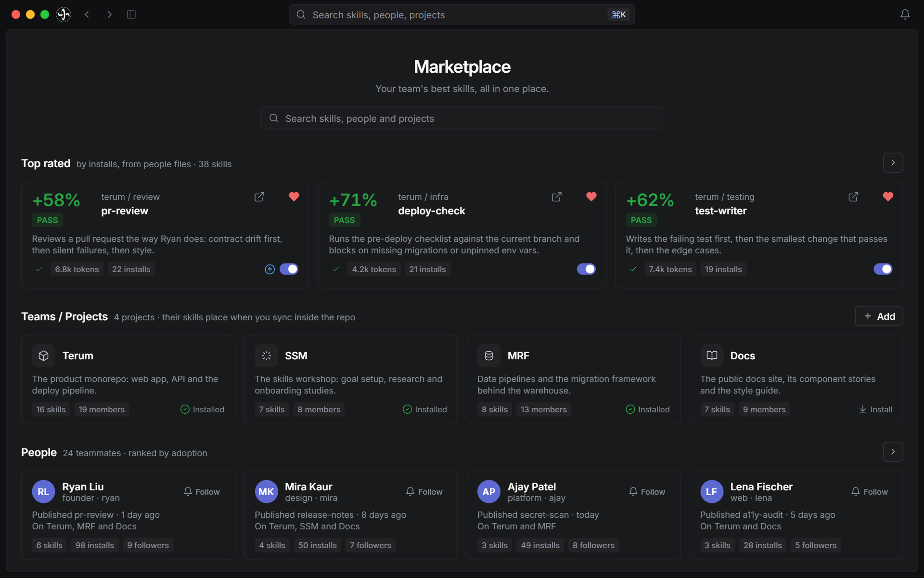The image size is (924, 578).
Task: Click Installed status on Terum card
Action: [202, 409]
